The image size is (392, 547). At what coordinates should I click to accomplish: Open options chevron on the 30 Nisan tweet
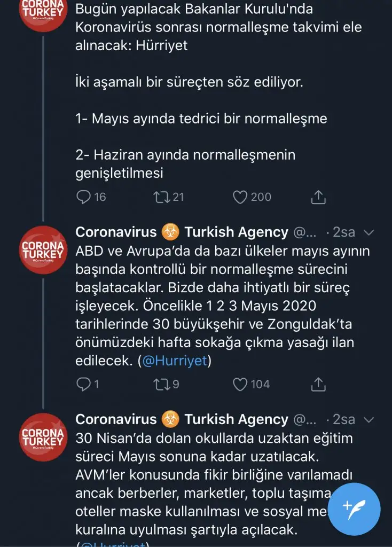click(369, 419)
